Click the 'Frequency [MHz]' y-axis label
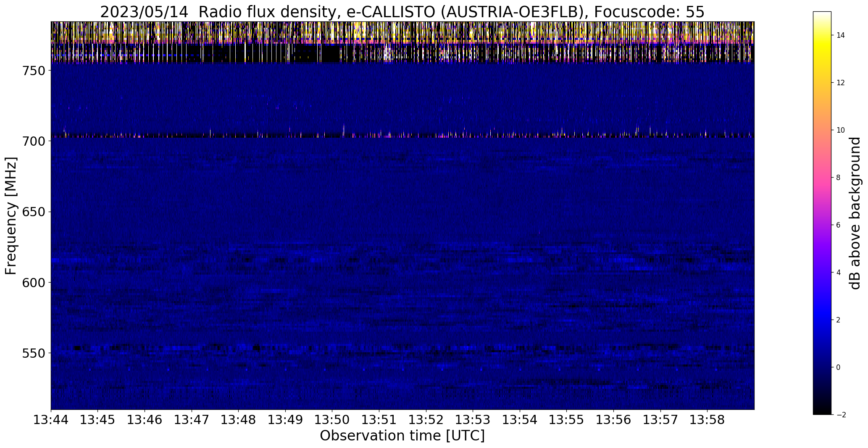The width and height of the screenshot is (868, 448). point(11,216)
